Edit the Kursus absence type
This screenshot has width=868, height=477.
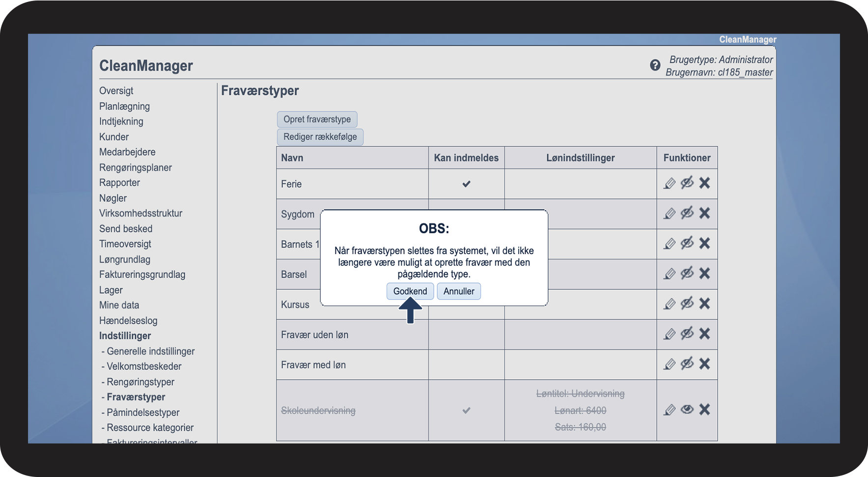point(670,305)
